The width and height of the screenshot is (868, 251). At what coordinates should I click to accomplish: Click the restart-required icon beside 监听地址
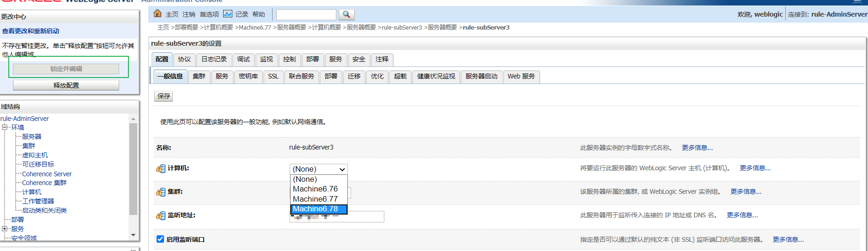(161, 215)
